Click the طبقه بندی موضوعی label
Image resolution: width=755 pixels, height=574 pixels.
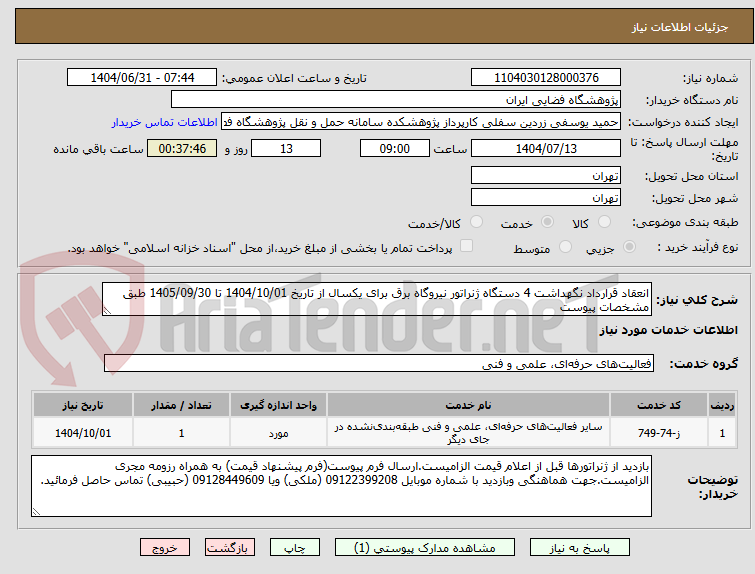685,222
